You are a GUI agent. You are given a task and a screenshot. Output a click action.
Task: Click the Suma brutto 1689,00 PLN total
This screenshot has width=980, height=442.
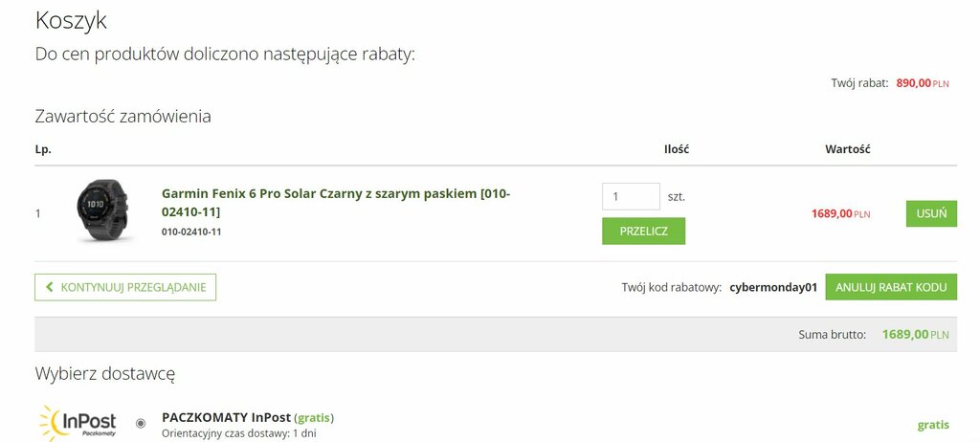[915, 335]
